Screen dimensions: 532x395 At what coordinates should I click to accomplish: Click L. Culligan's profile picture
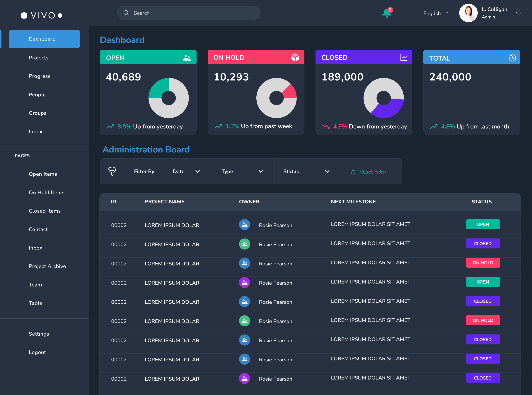point(468,13)
